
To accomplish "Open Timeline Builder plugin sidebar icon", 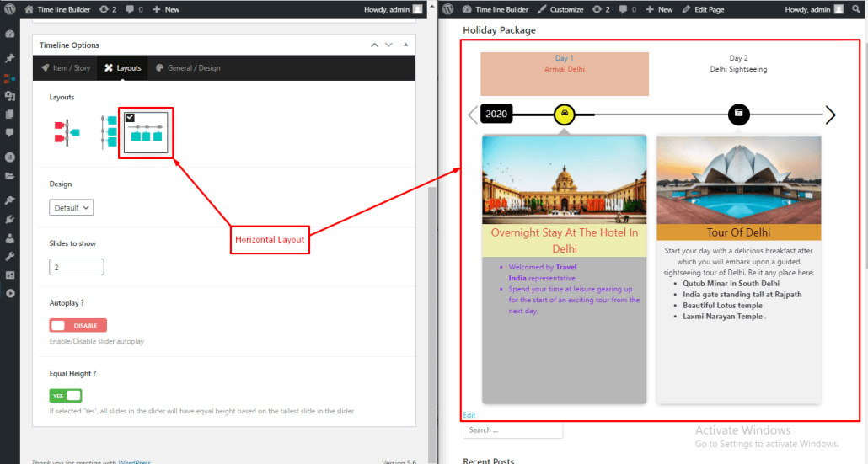I will tap(10, 78).
